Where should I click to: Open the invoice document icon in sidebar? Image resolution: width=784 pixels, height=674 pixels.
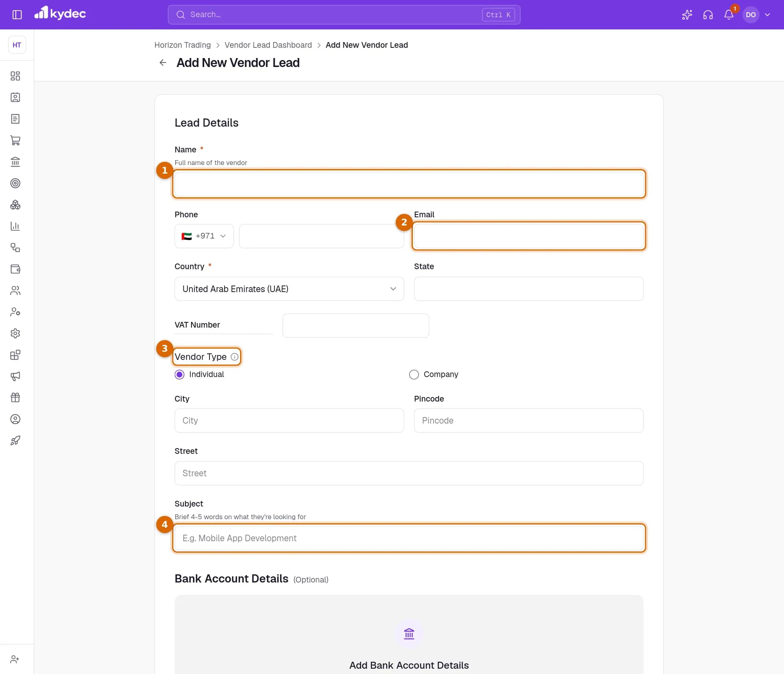tap(15, 119)
